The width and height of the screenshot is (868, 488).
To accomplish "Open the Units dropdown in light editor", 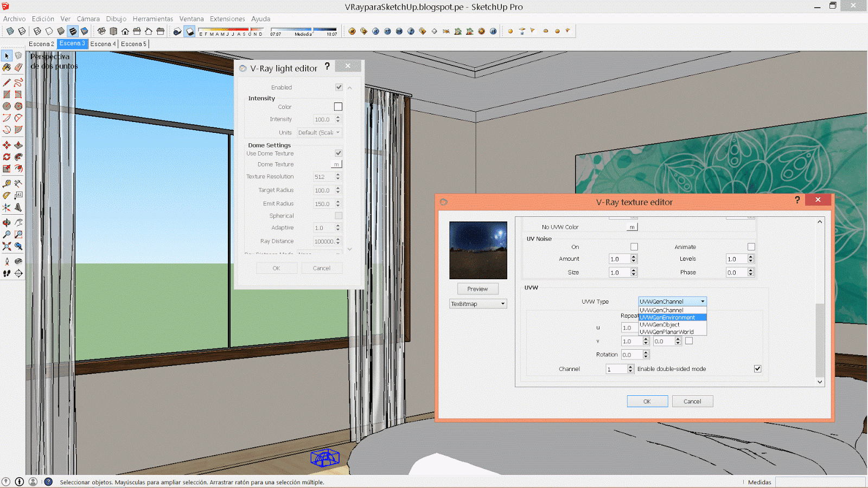I will click(320, 132).
